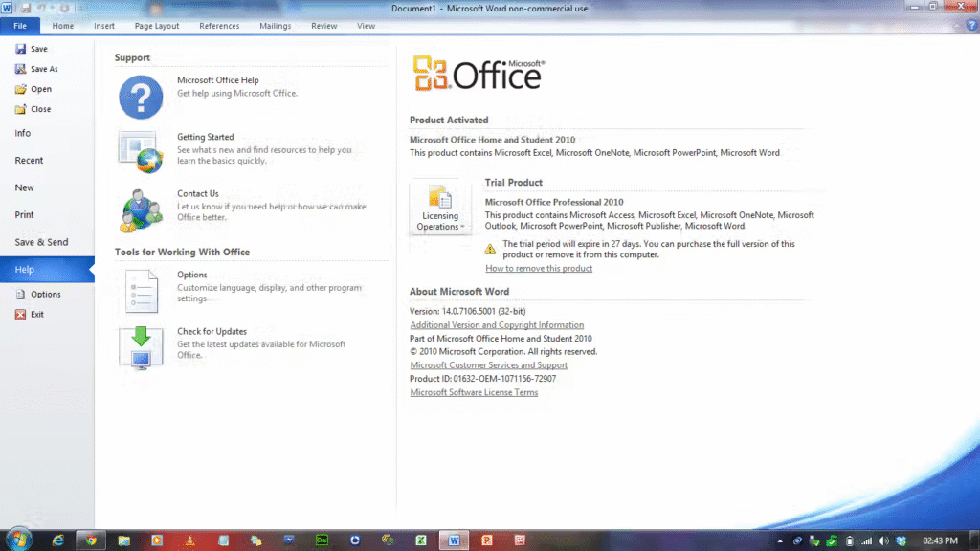Open Microsoft Software License Terms link

474,392
